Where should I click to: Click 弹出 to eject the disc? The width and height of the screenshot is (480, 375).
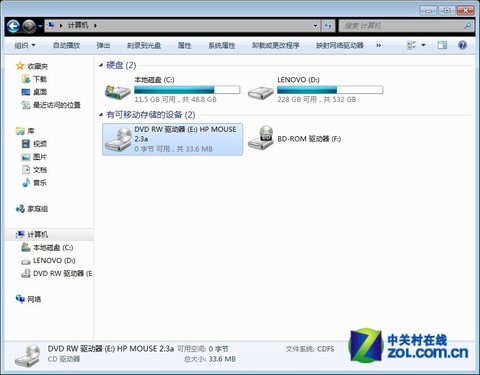(103, 45)
